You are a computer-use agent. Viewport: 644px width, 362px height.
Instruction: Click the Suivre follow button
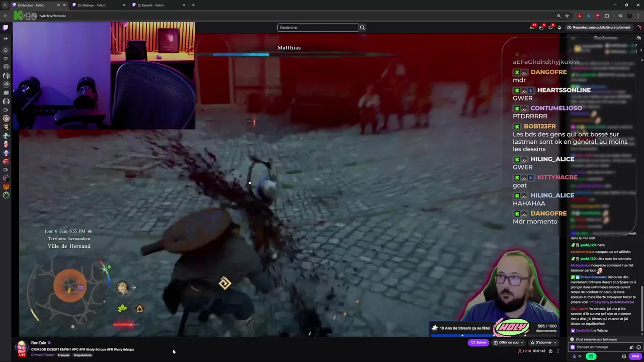pos(478,342)
